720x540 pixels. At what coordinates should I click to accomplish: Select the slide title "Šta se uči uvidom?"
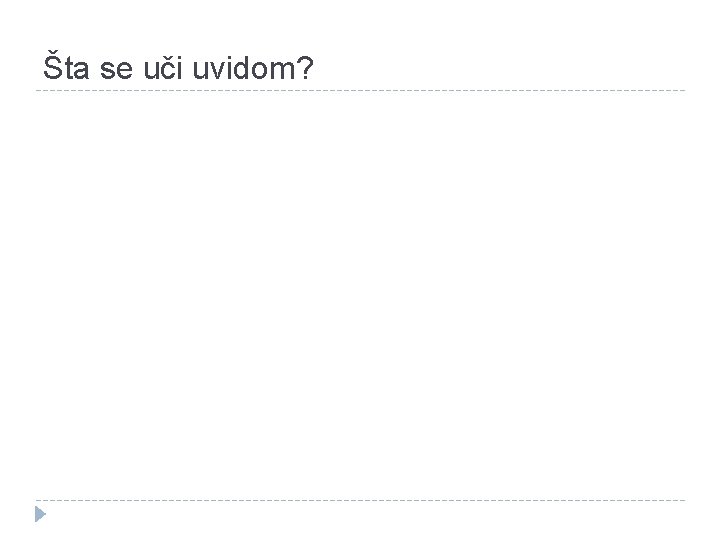click(x=178, y=67)
